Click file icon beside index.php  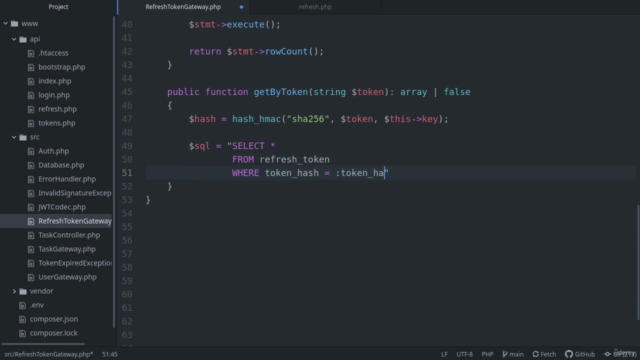pos(31,81)
